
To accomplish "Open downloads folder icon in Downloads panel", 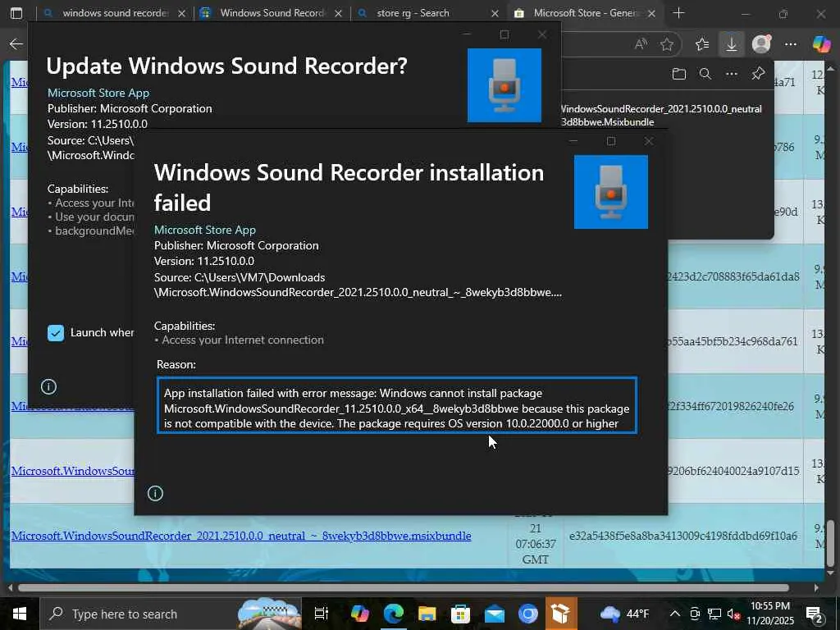I will pyautogui.click(x=678, y=74).
